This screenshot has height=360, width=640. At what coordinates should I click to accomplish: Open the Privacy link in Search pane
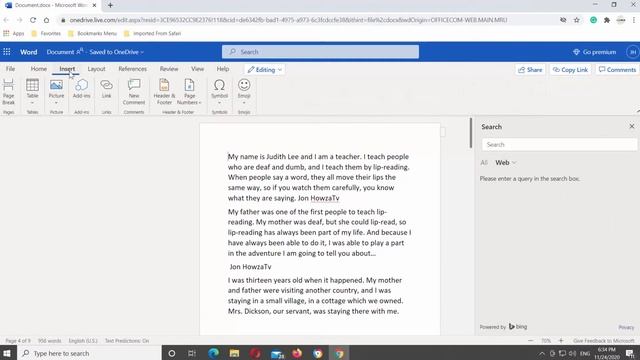coord(626,327)
